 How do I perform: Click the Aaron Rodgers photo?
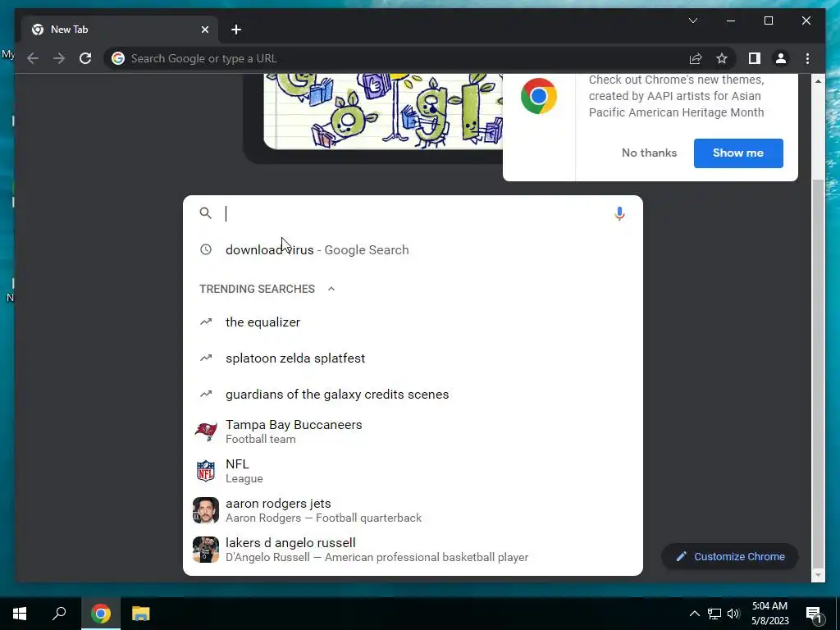206,510
